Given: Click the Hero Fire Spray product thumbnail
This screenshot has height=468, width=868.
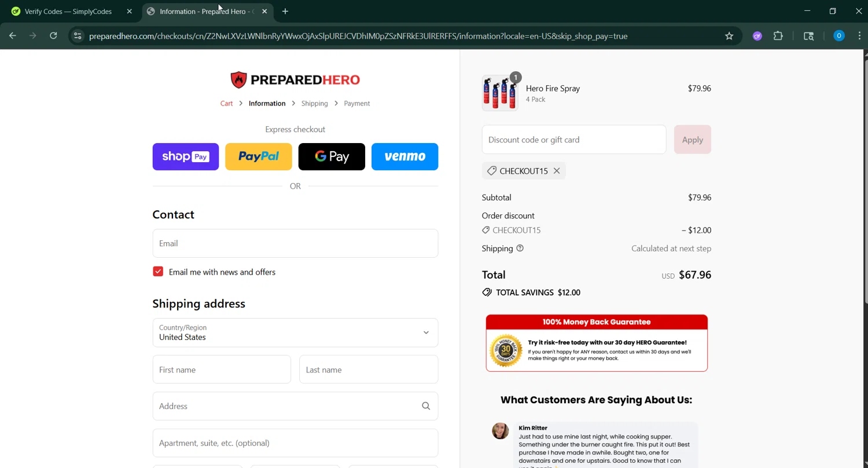Looking at the screenshot, I should point(500,93).
